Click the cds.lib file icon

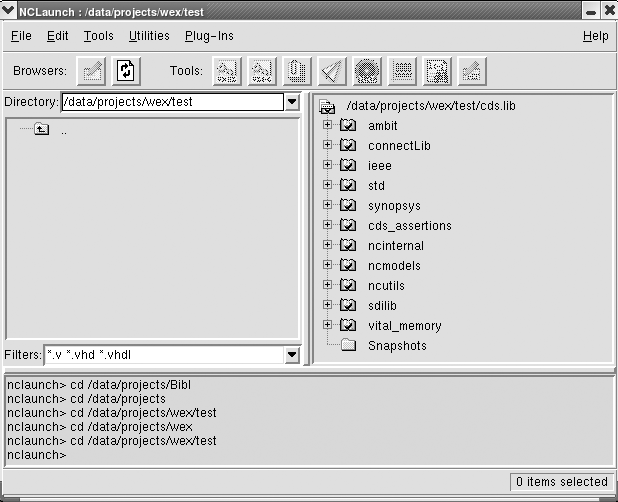327,106
